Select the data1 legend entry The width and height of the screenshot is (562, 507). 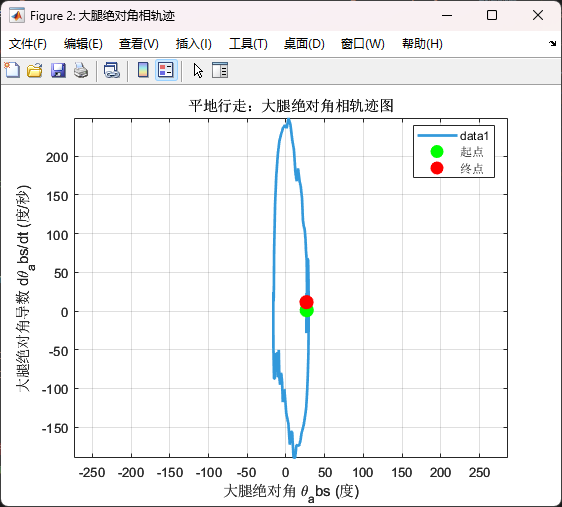[x=453, y=136]
